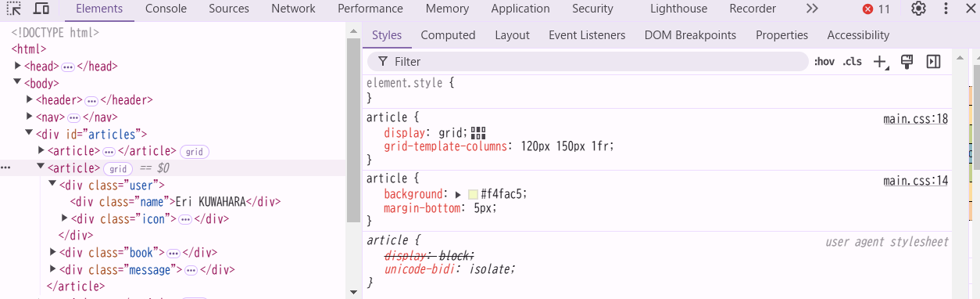
Task: Expand the ellipsis in the book div
Action: [173, 254]
